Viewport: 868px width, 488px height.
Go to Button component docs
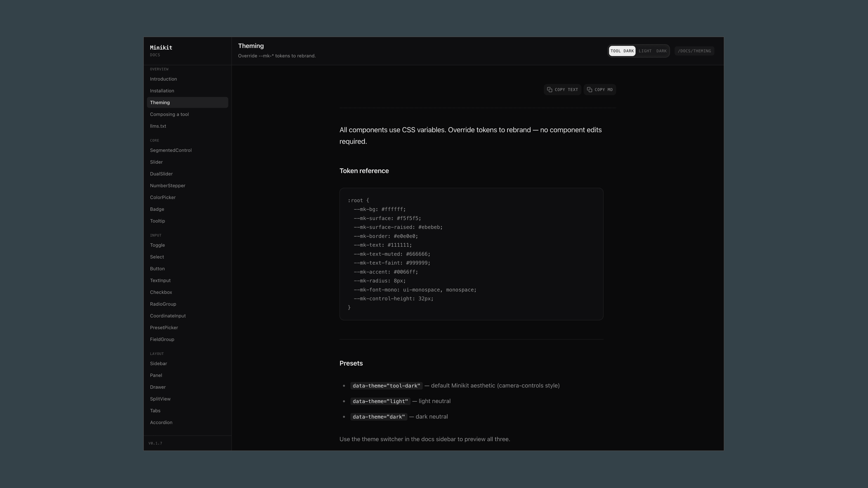(x=187, y=269)
